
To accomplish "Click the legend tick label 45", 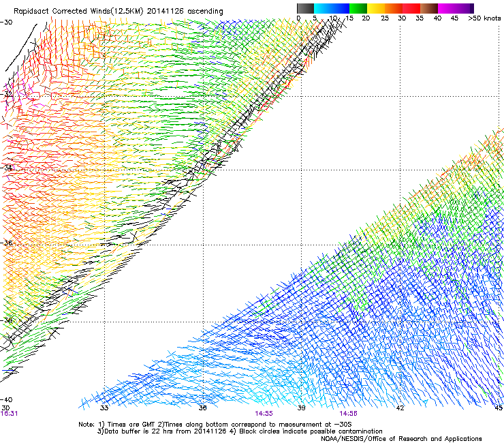I will 454,18.
